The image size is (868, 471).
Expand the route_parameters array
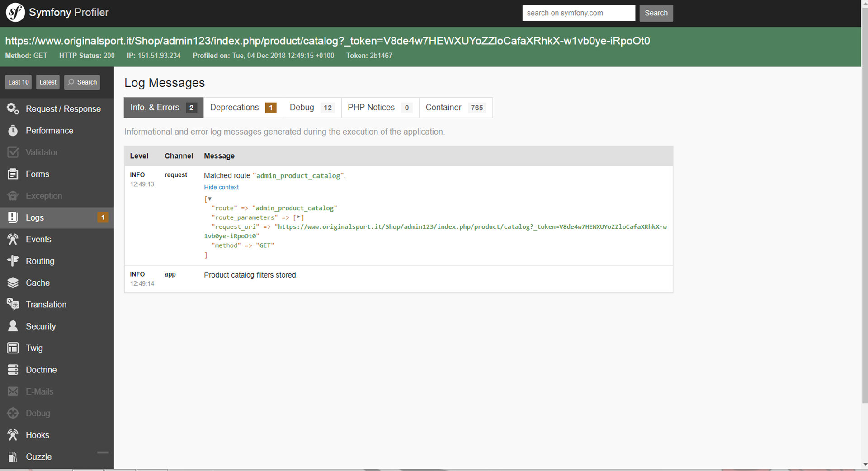(x=298, y=217)
